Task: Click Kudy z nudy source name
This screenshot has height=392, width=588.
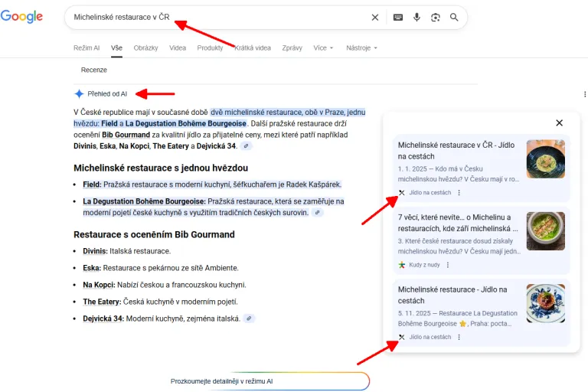Action: (x=424, y=265)
